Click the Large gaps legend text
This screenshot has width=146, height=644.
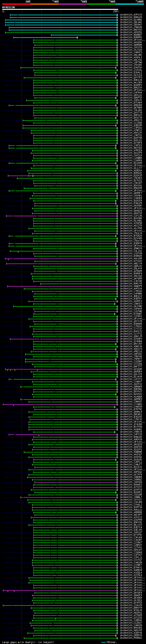pos(28,642)
